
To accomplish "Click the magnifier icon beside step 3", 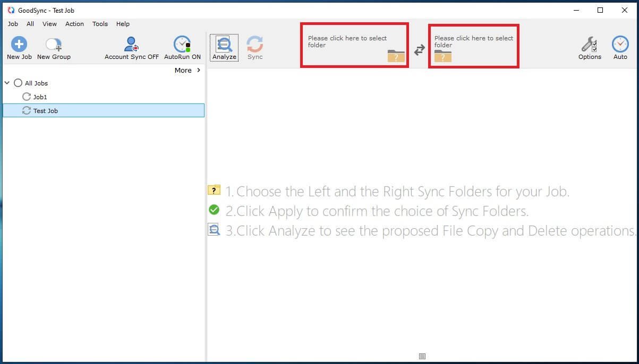I will [214, 230].
